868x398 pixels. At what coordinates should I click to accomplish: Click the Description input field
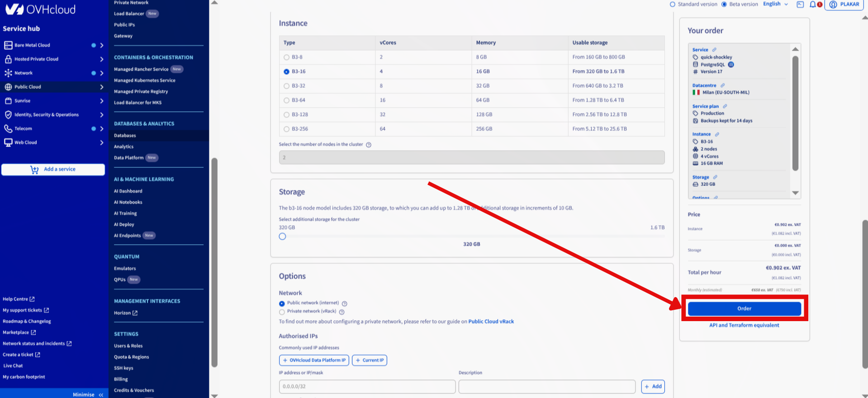[x=547, y=387]
